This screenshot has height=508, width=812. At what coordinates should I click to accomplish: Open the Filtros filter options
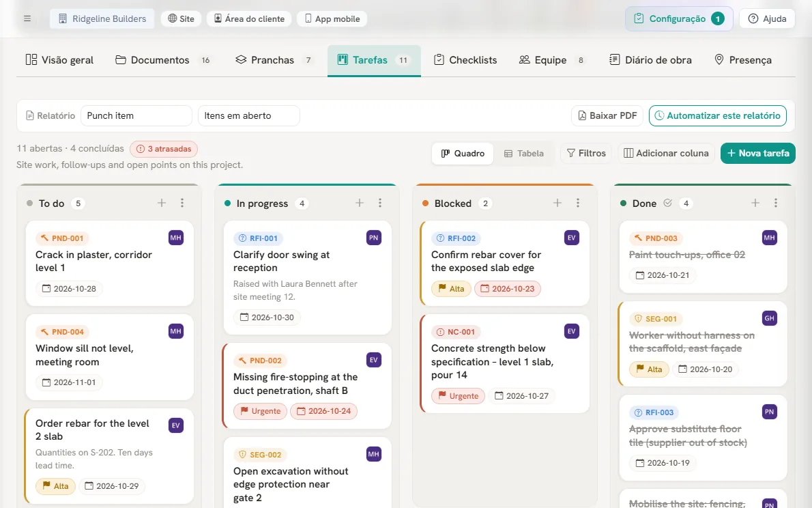586,154
